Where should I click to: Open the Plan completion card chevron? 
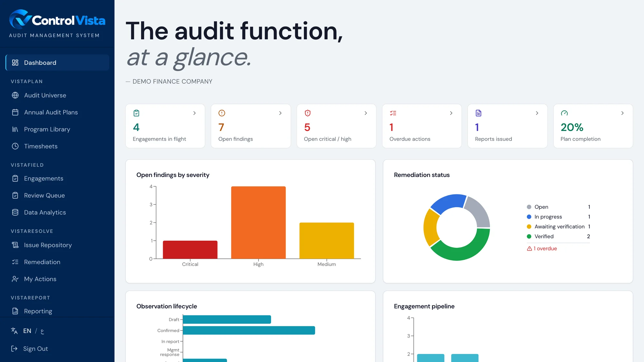(x=622, y=113)
